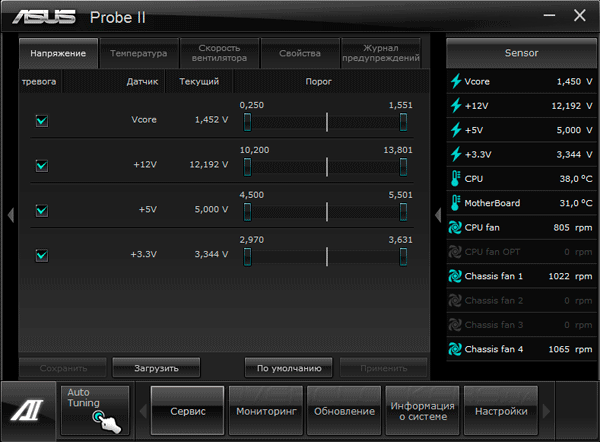This screenshot has width=600, height=442.
Task: Click the +3.3V lightning bolt sensor icon
Action: [x=455, y=154]
